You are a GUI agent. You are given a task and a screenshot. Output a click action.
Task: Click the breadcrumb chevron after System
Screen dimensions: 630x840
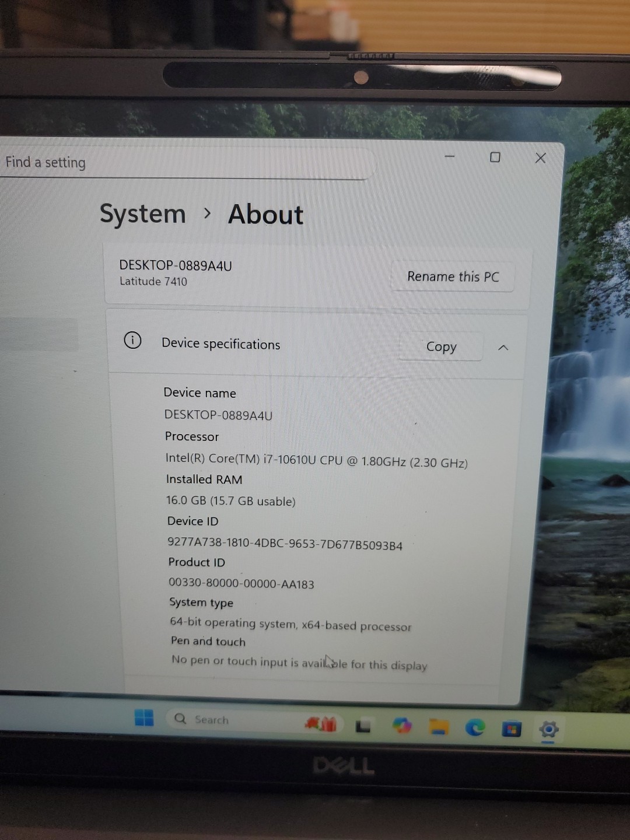click(x=207, y=213)
